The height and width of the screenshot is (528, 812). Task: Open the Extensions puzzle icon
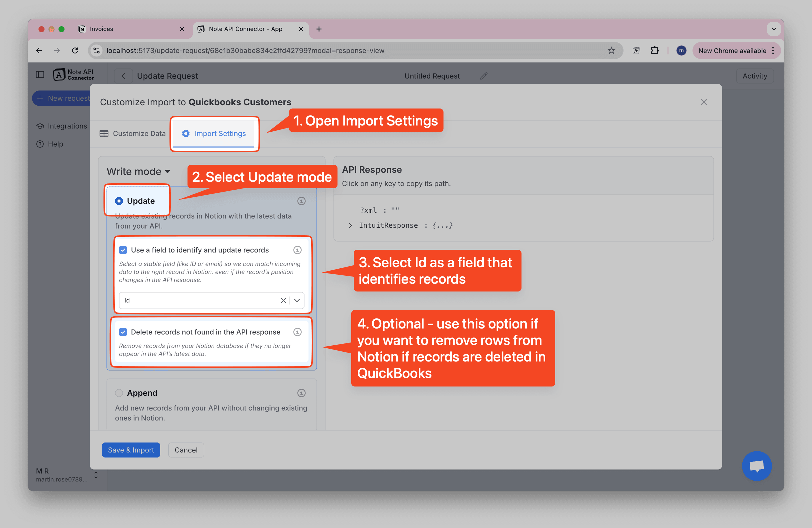tap(654, 50)
